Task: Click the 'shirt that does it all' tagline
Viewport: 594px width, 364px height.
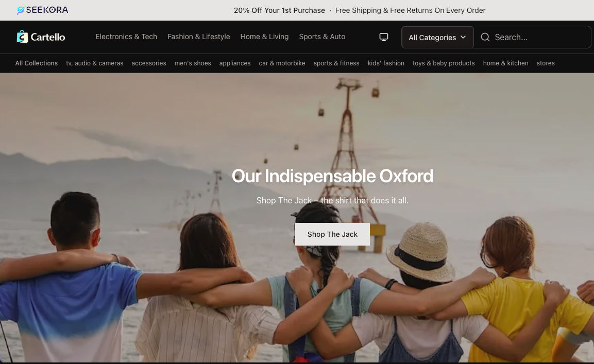Action: pyautogui.click(x=332, y=200)
